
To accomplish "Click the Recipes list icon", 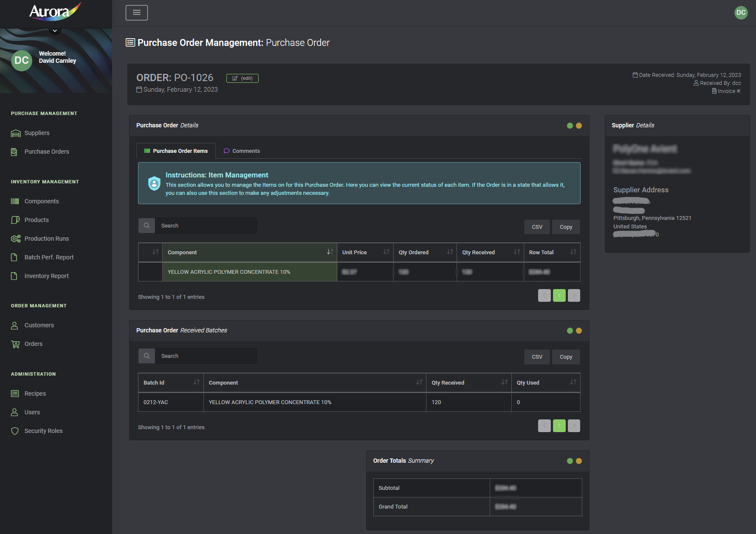I will coord(15,393).
